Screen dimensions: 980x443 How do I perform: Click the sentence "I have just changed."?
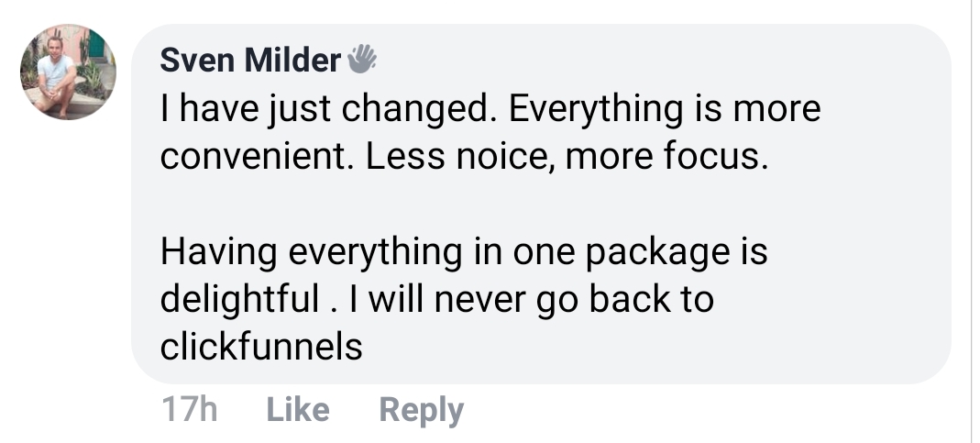pyautogui.click(x=329, y=110)
